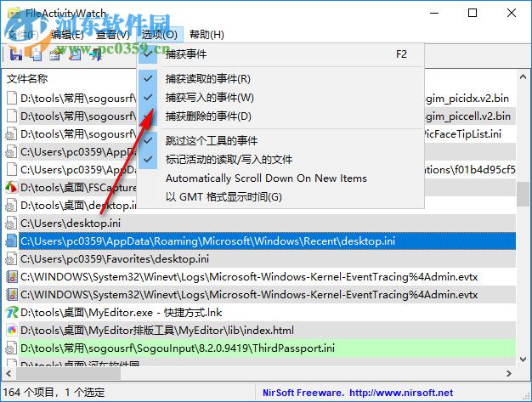The height and width of the screenshot is (402, 532).
Task: Click the C:\Users\desktop.ini row's file icon
Action: click(x=11, y=224)
